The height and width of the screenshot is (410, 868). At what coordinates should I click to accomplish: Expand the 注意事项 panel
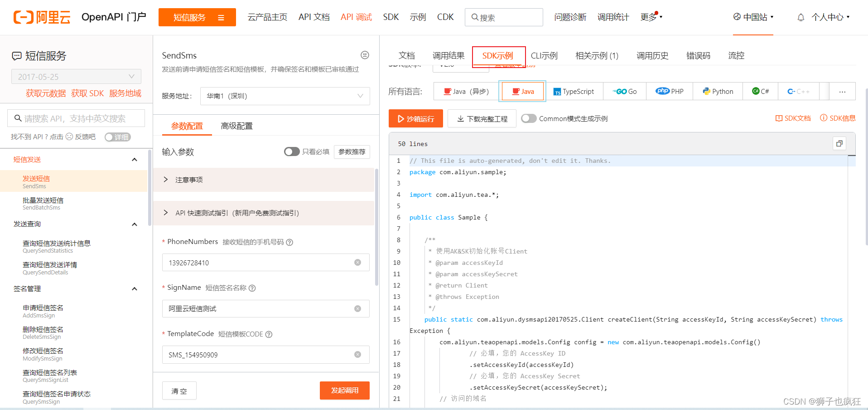click(264, 180)
